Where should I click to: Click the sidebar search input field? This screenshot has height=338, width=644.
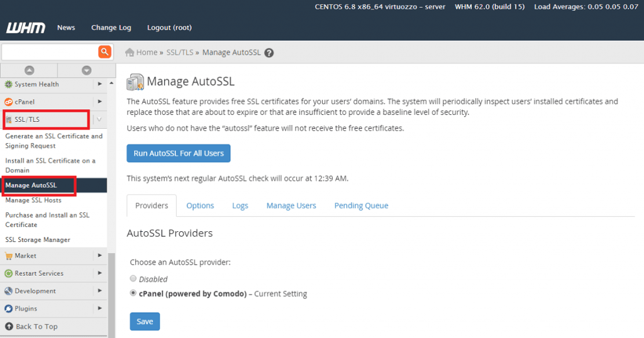coord(49,52)
